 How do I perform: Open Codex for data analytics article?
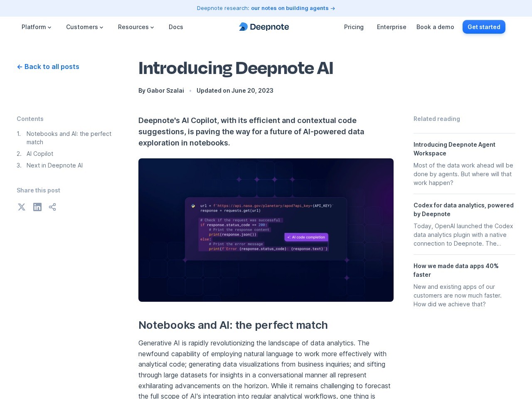(464, 209)
